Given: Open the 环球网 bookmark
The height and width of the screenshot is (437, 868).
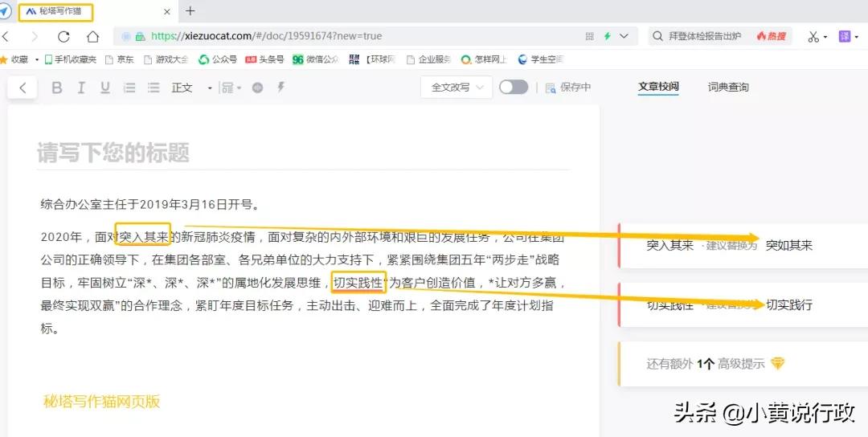Looking at the screenshot, I should coord(373,59).
